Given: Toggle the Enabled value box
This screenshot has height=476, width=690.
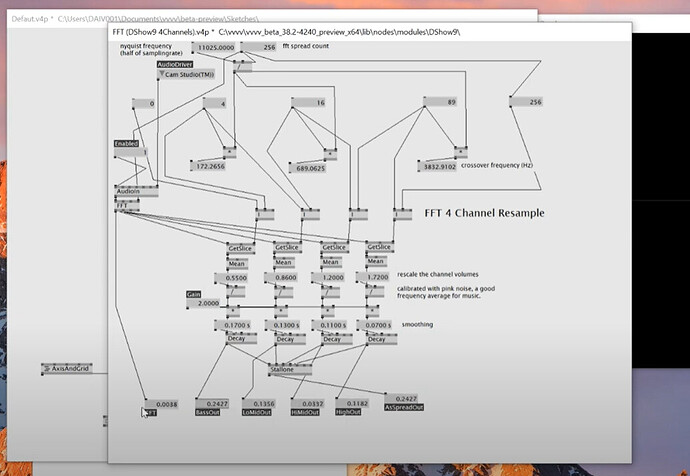Looking at the screenshot, I should (131, 152).
